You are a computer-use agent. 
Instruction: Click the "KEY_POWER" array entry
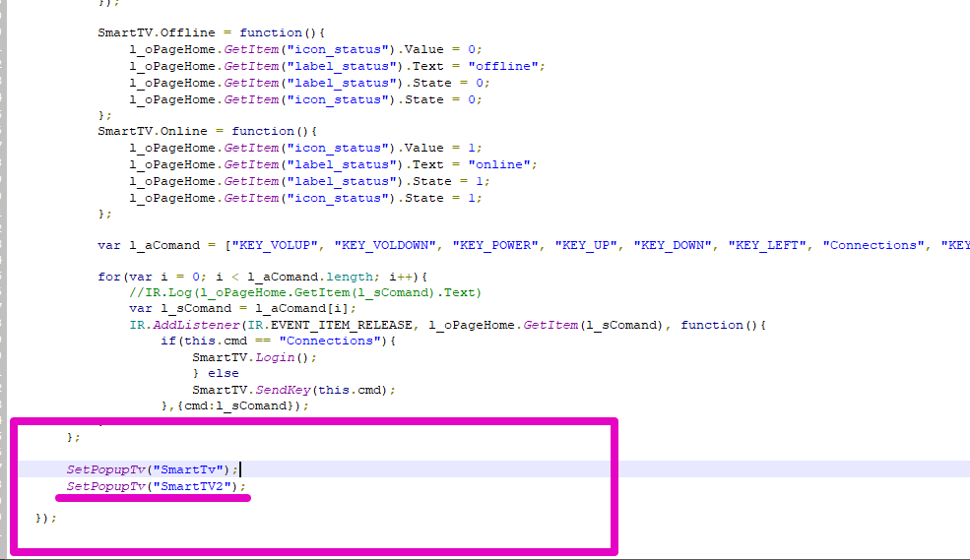click(499, 245)
